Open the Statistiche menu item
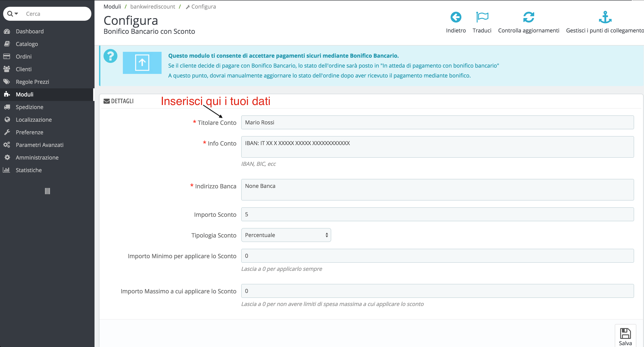 point(47,170)
